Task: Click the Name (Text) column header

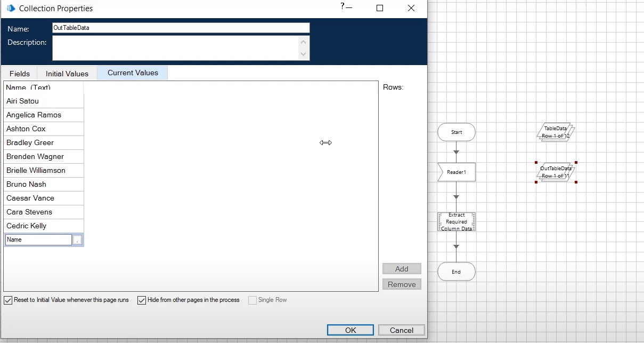Action: [44, 87]
